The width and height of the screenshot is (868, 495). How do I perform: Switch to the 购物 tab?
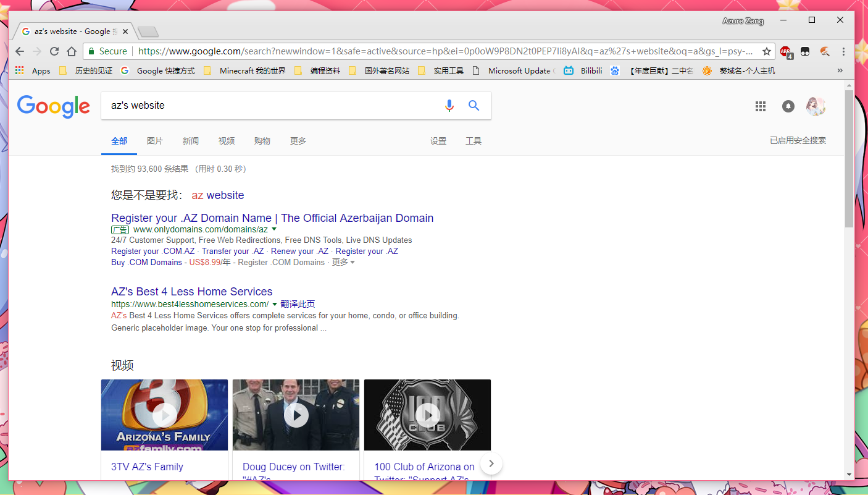tap(262, 141)
